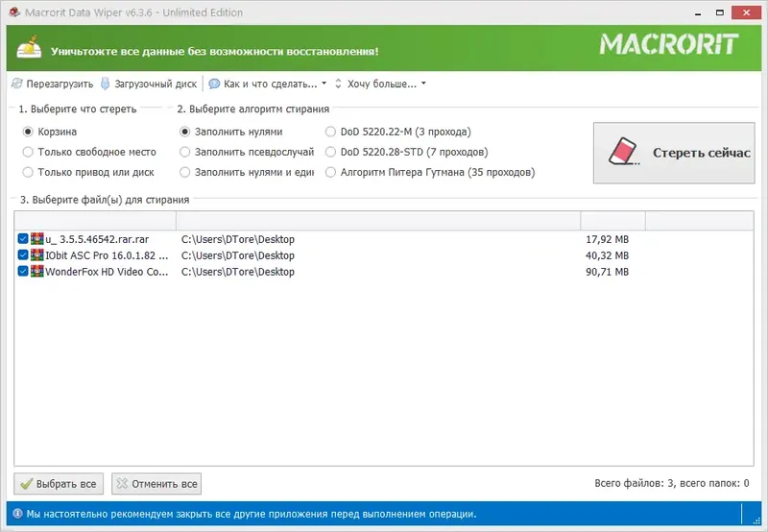Uncheck the u_ 3.5.5.46542.rar.rar file checkbox

(22, 238)
